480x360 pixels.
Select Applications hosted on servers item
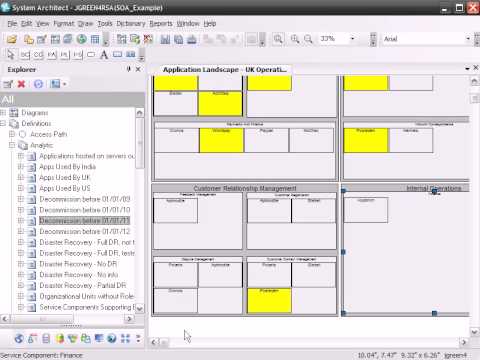click(87, 156)
